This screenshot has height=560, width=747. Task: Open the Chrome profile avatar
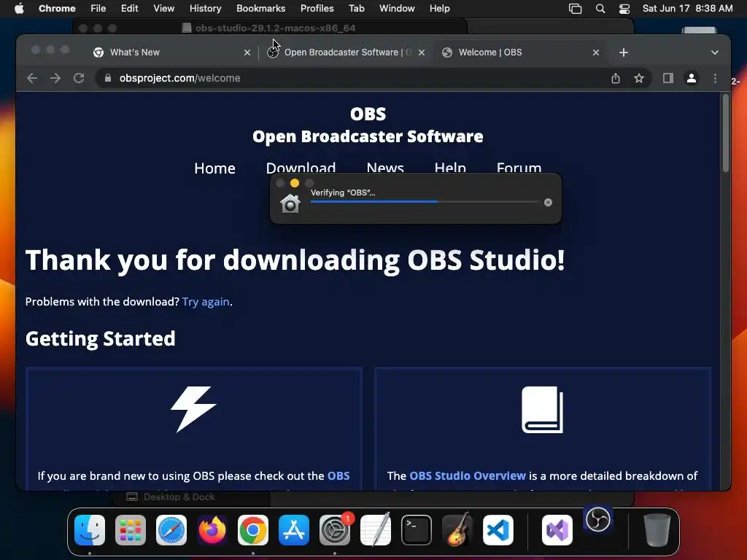coord(692,78)
